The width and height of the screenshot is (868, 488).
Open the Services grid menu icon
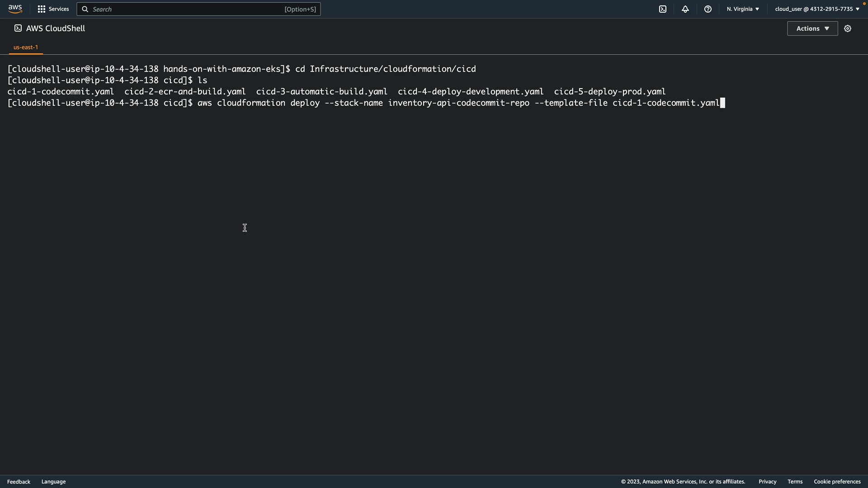coord(41,9)
